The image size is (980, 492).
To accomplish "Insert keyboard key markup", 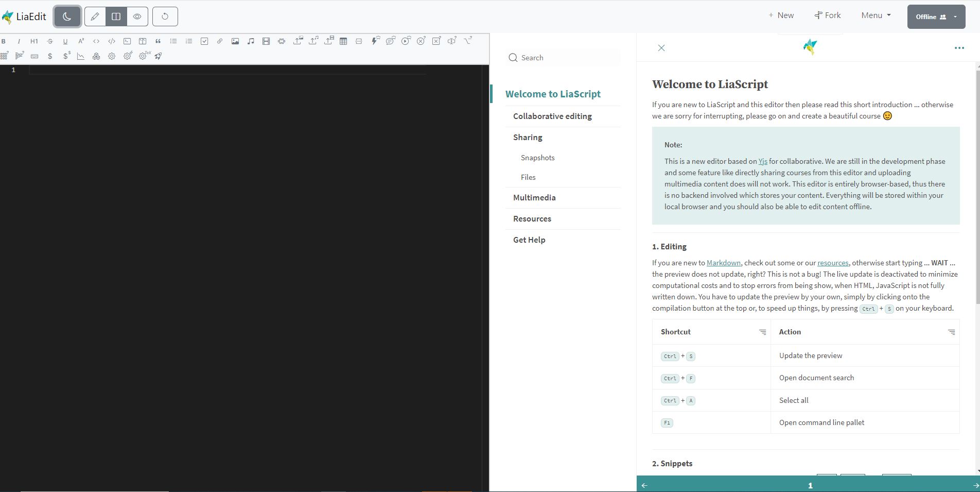I will (x=34, y=56).
